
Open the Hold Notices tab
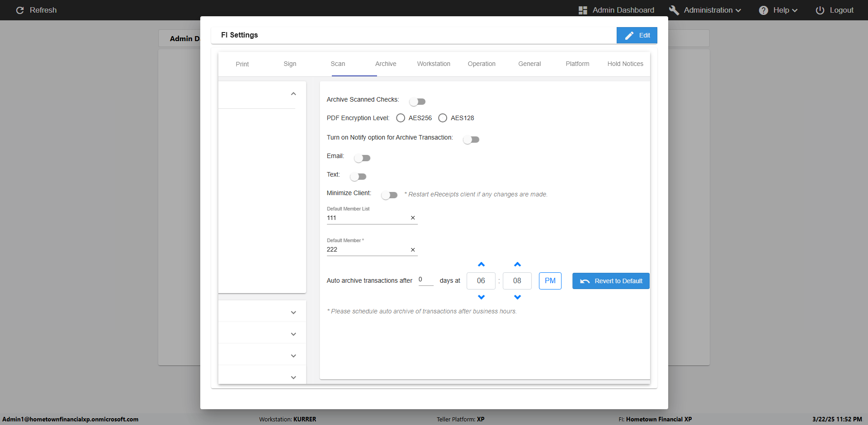625,64
